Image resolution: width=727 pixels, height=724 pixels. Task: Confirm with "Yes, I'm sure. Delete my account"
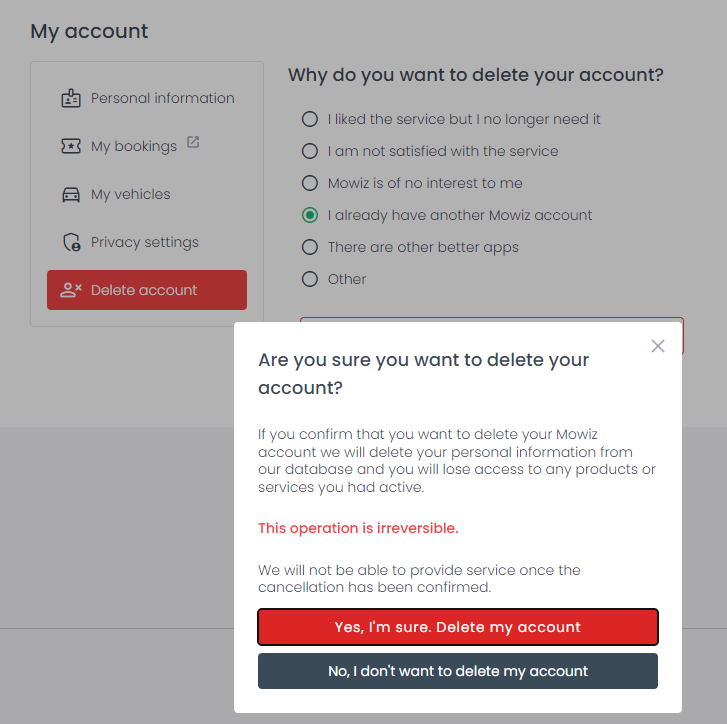tap(458, 627)
